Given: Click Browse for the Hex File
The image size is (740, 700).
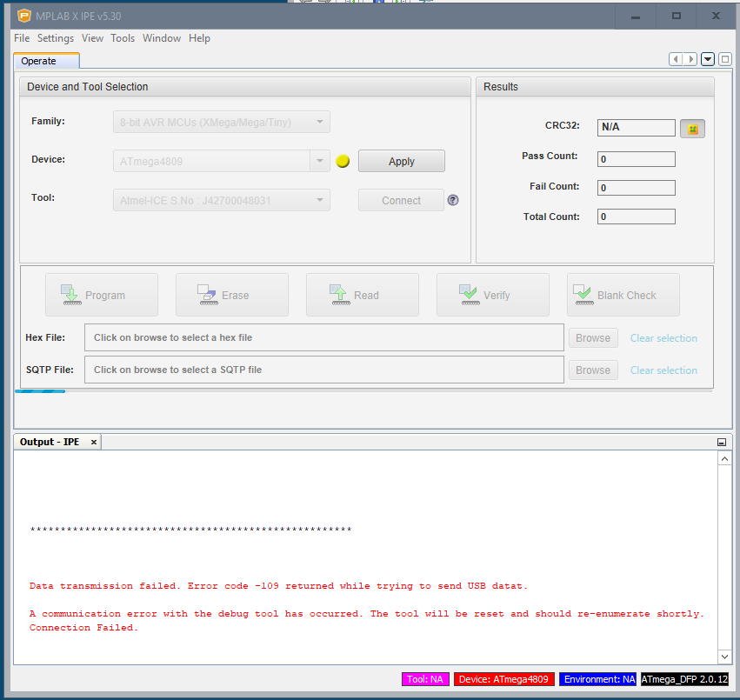Looking at the screenshot, I should click(x=593, y=338).
